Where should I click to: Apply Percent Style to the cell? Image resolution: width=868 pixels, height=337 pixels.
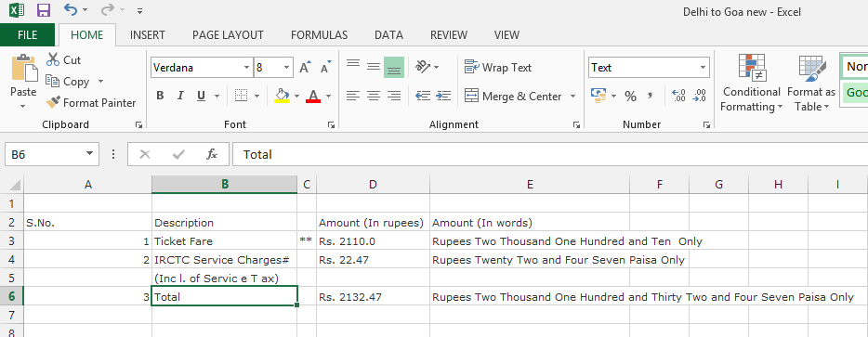pyautogui.click(x=630, y=97)
